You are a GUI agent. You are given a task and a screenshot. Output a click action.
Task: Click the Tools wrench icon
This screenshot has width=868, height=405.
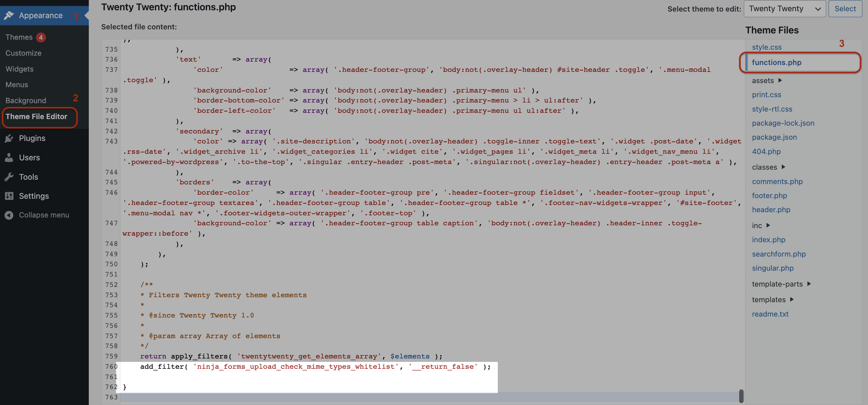pos(9,177)
